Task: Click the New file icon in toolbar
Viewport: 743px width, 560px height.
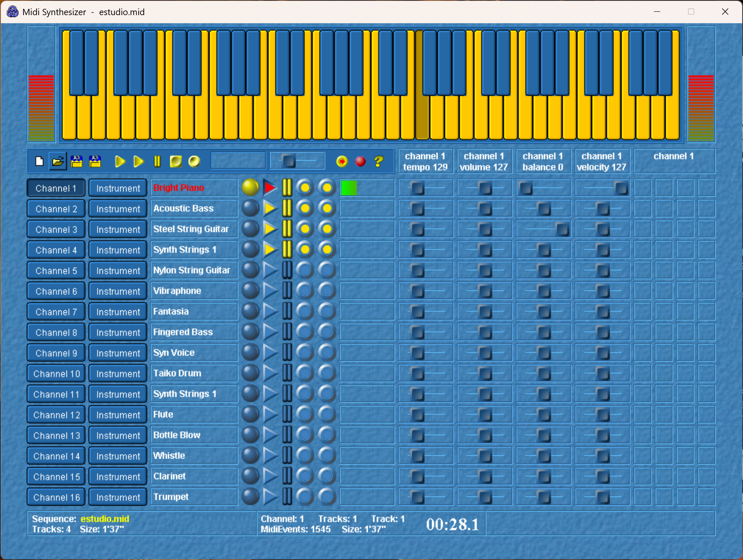Action: point(40,161)
